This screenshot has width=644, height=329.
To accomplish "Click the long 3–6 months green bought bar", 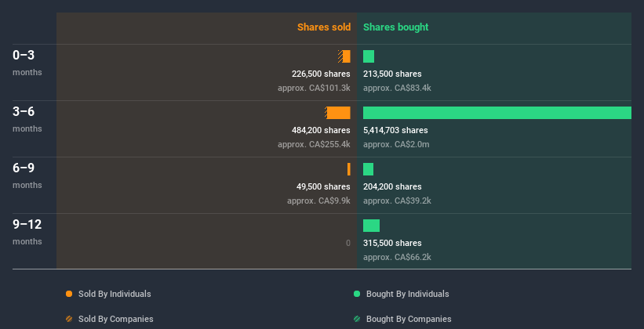I will (x=497, y=113).
